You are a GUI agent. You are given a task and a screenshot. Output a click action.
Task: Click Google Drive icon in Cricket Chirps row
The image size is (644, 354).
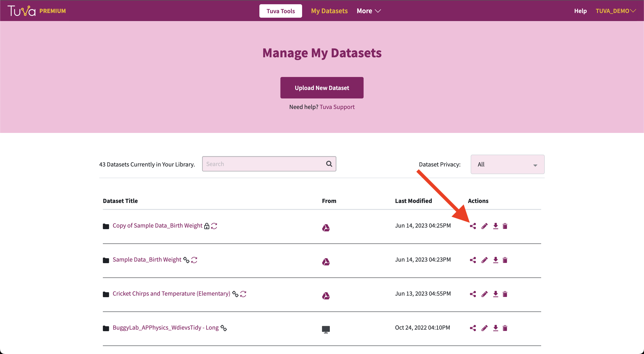(326, 296)
